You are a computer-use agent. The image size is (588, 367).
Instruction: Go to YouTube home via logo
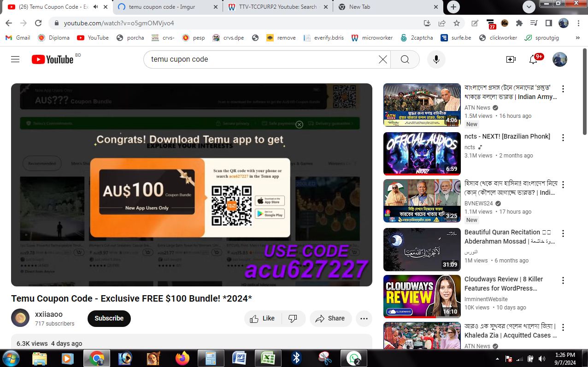(53, 59)
